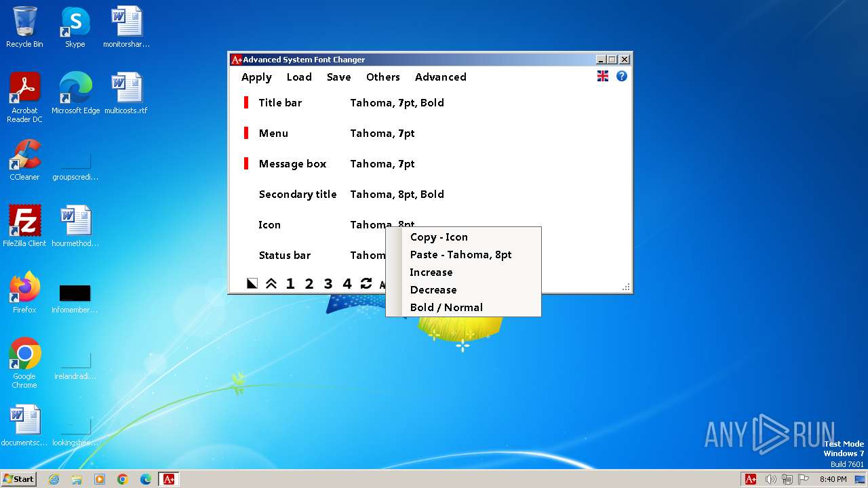Click the Secondary title font label

[x=298, y=195]
